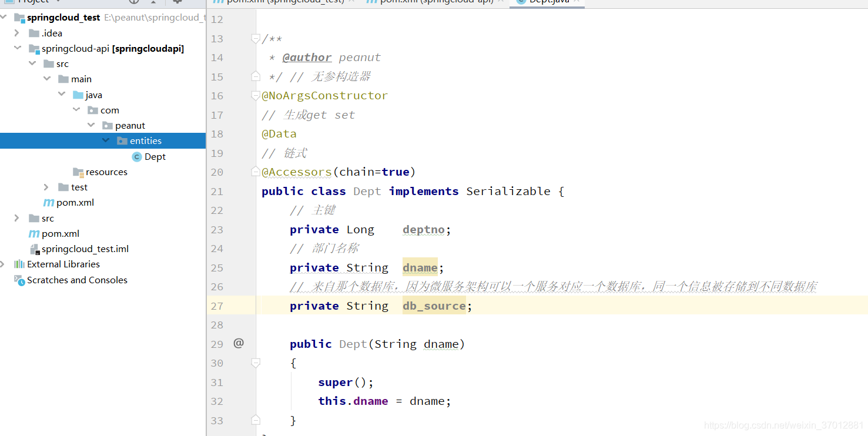The image size is (868, 436).
Task: Click the java source root folder icon
Action: tap(78, 95)
